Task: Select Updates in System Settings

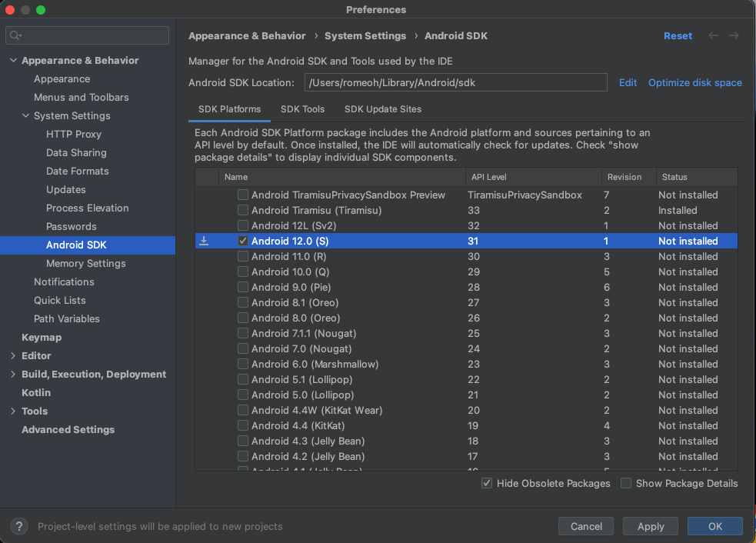Action: [x=65, y=189]
